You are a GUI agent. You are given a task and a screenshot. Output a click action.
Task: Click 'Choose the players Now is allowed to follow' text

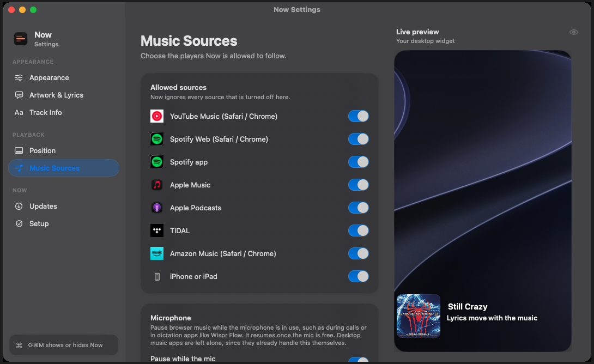coord(213,56)
